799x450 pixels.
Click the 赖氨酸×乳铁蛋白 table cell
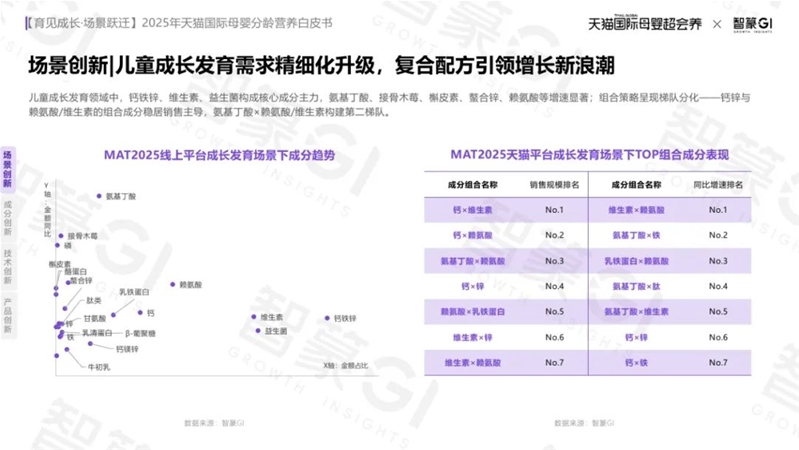tap(472, 311)
